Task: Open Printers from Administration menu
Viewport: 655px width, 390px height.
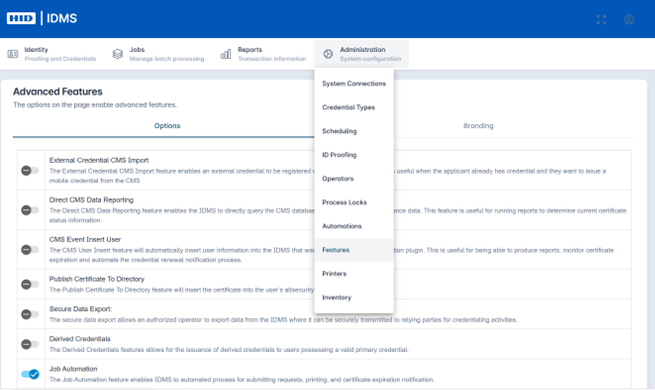Action: coord(354,274)
